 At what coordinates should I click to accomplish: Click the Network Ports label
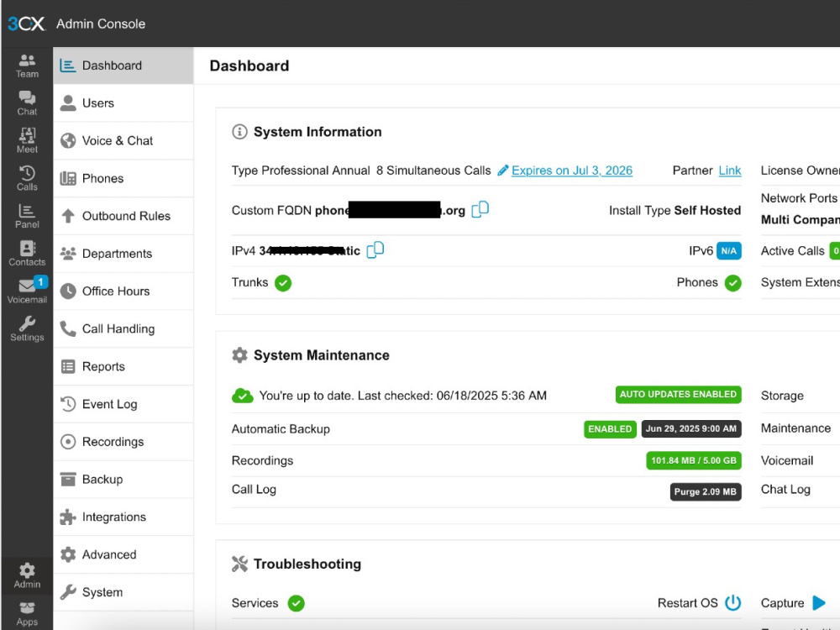(799, 198)
